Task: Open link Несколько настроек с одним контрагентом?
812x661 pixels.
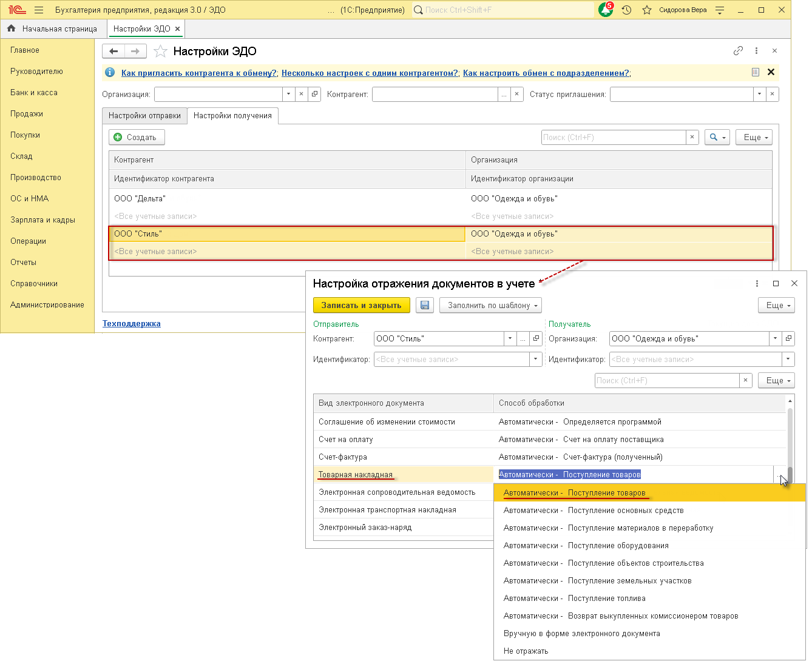Action: click(x=370, y=73)
